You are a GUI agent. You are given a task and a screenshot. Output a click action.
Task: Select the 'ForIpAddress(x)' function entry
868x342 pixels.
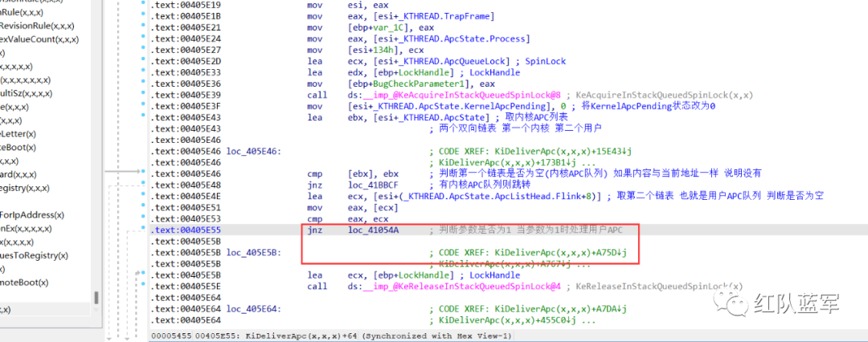(x=32, y=214)
